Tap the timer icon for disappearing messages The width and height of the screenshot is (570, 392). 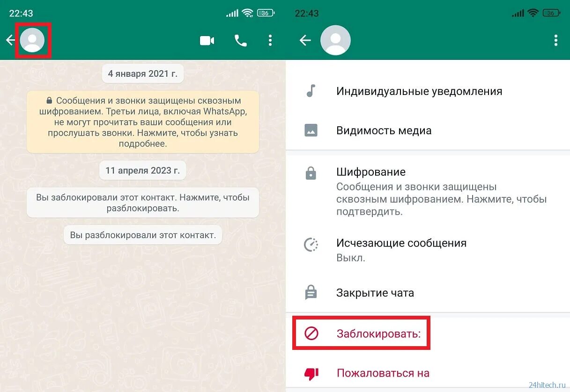311,245
